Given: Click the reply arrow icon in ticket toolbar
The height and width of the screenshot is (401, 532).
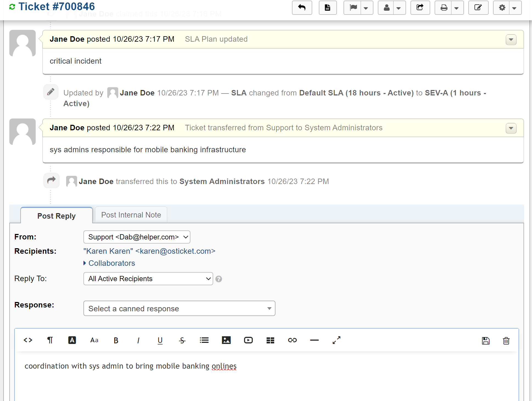Looking at the screenshot, I should click(302, 8).
